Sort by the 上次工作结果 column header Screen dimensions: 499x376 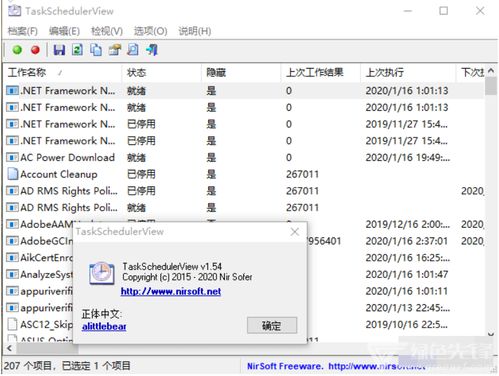pyautogui.click(x=320, y=72)
